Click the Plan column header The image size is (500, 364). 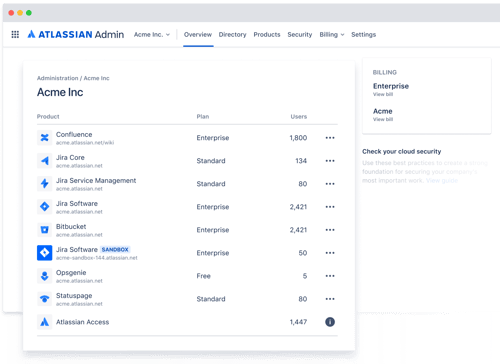(203, 116)
